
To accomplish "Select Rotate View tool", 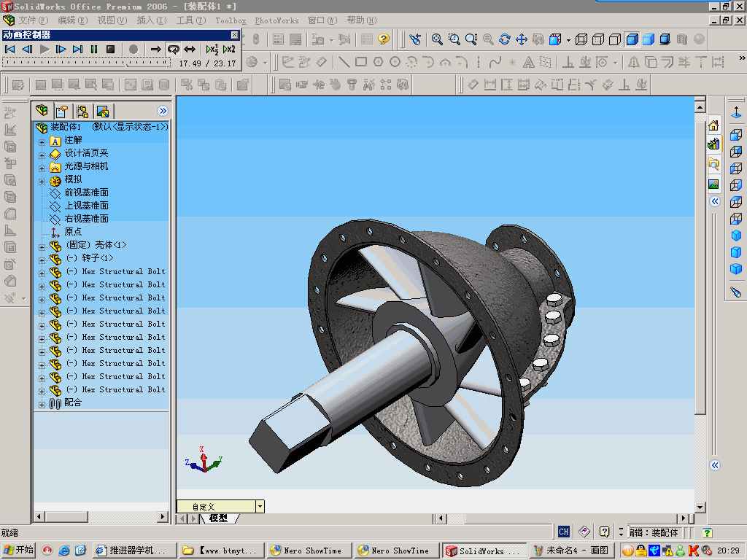I will [505, 39].
